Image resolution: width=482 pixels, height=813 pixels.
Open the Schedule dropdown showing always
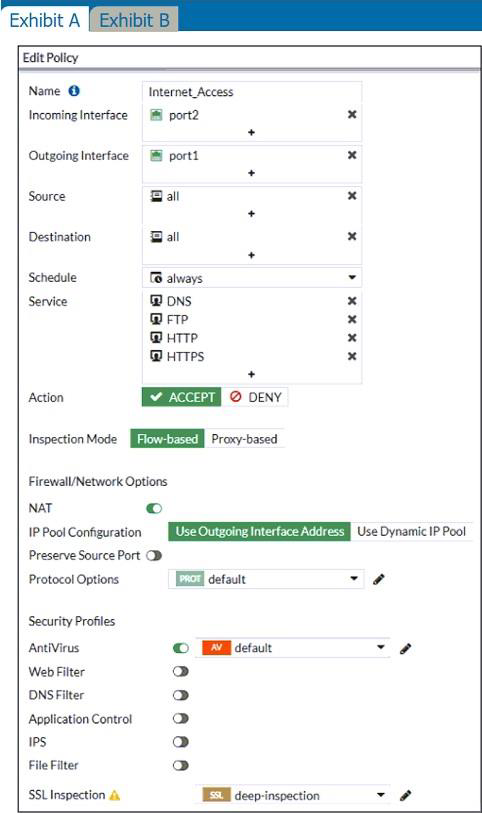click(x=252, y=278)
